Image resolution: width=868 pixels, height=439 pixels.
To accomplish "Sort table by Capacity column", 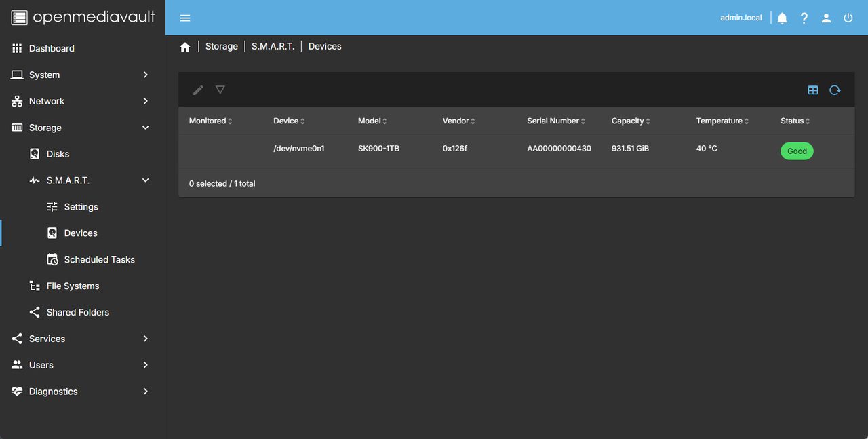I will click(631, 121).
